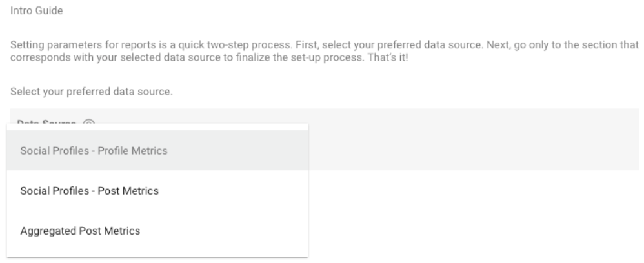The image size is (644, 263).
Task: Click "Select your preferred data source." text
Action: click(92, 92)
